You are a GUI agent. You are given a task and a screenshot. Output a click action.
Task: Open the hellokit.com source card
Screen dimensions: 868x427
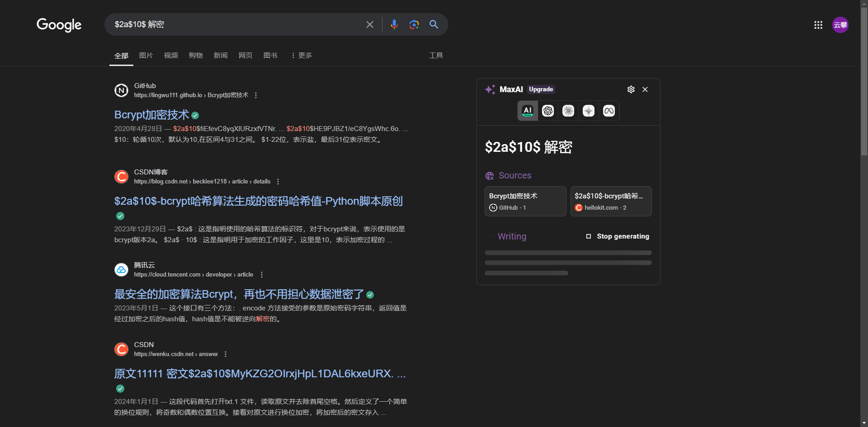(x=611, y=202)
